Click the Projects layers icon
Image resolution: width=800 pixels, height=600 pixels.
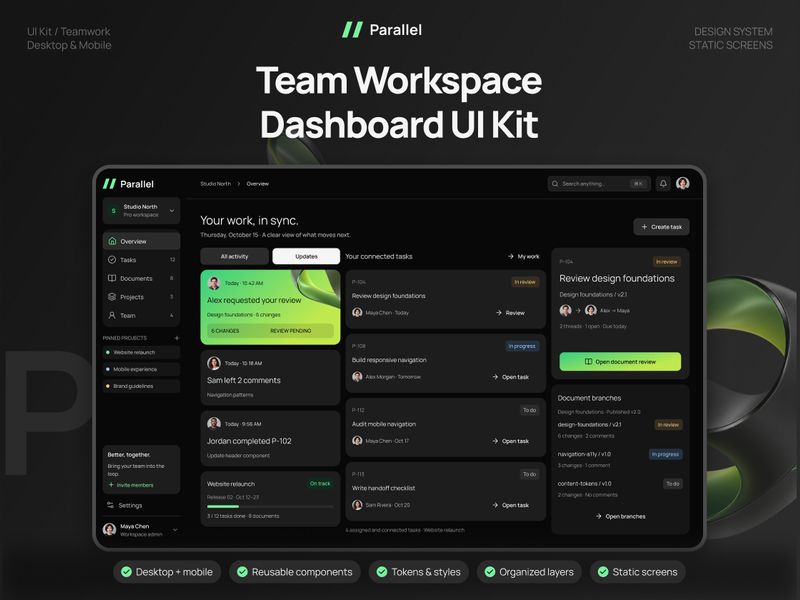[112, 297]
